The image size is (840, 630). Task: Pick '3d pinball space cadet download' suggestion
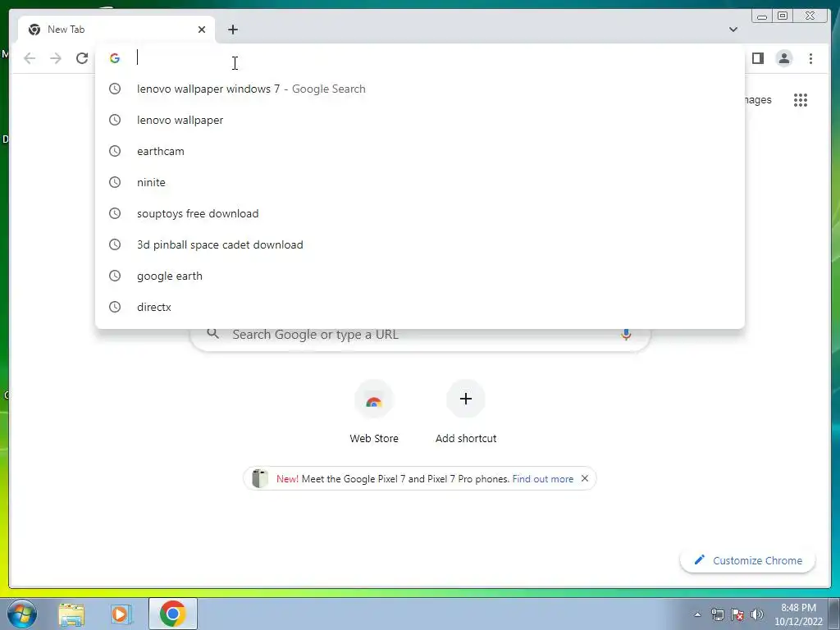pos(420,244)
